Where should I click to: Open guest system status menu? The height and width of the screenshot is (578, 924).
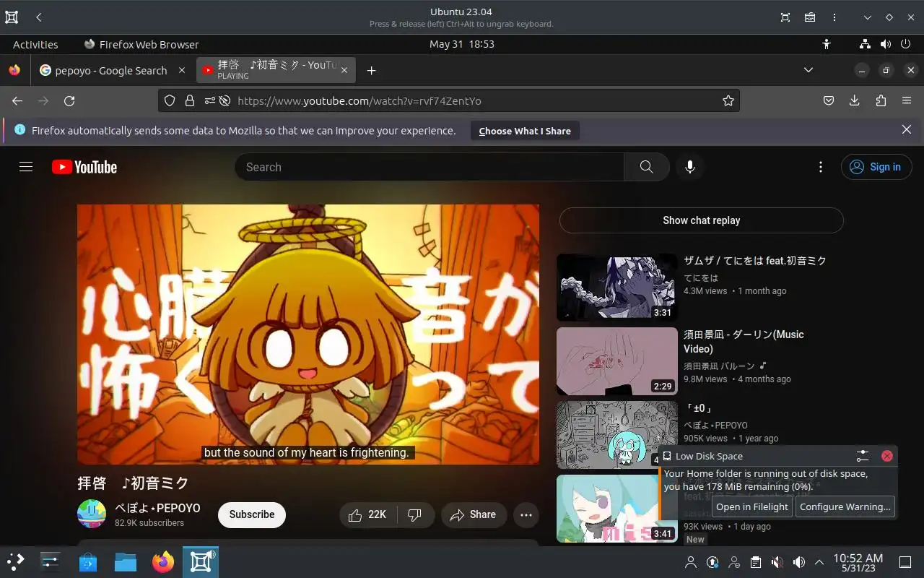tap(885, 44)
